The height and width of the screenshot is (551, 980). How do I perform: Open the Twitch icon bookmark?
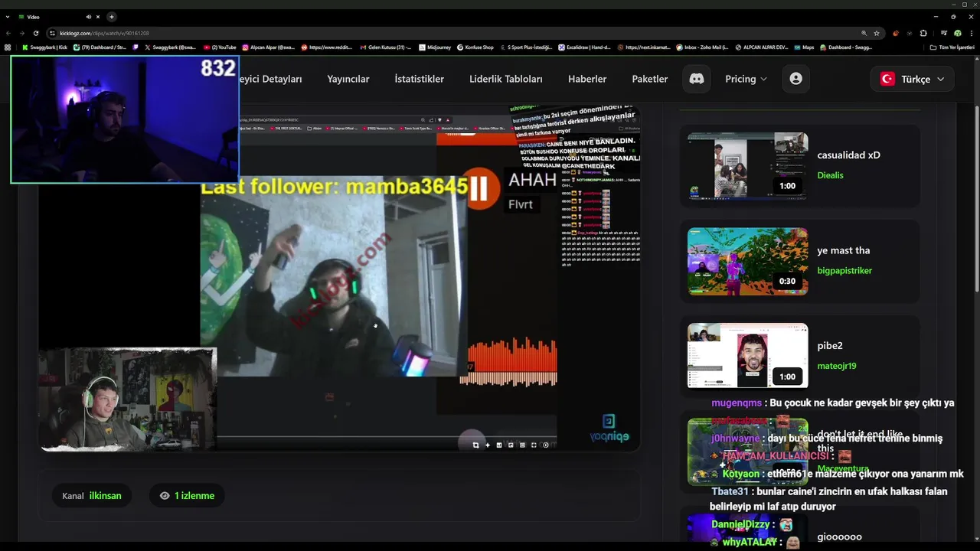click(136, 47)
